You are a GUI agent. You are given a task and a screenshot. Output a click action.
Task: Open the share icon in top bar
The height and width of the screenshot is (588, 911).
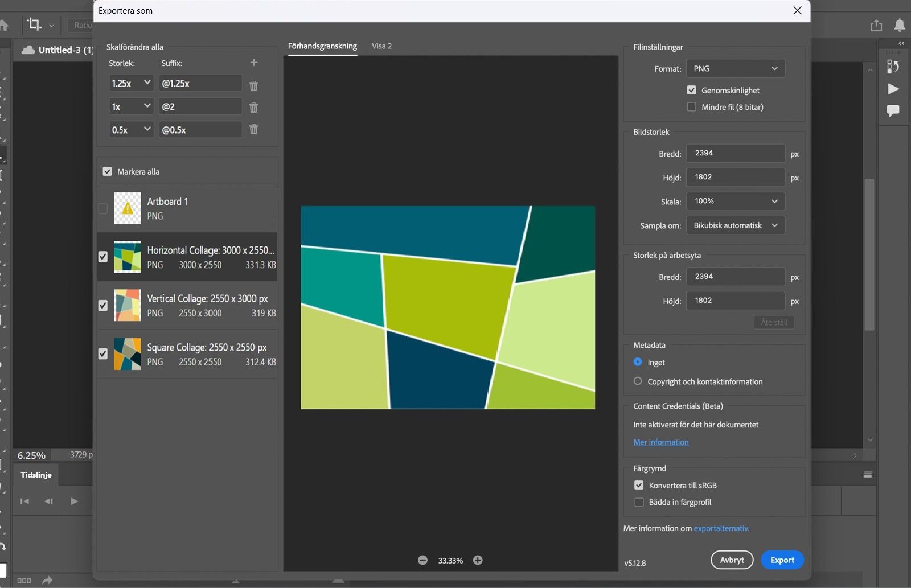(x=876, y=26)
